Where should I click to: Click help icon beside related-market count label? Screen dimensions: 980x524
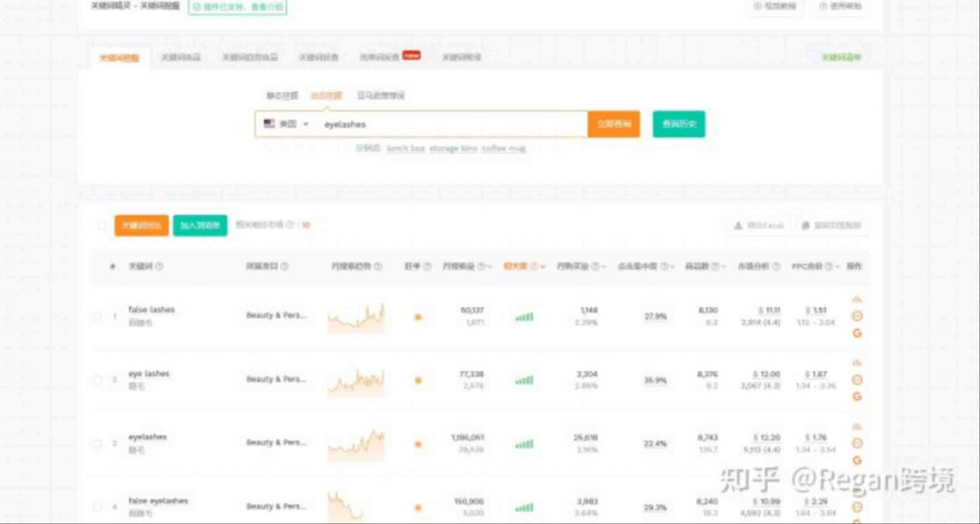pyautogui.click(x=291, y=225)
